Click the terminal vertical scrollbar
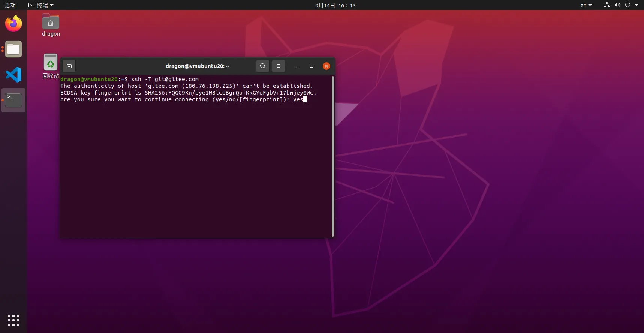 tap(332, 156)
